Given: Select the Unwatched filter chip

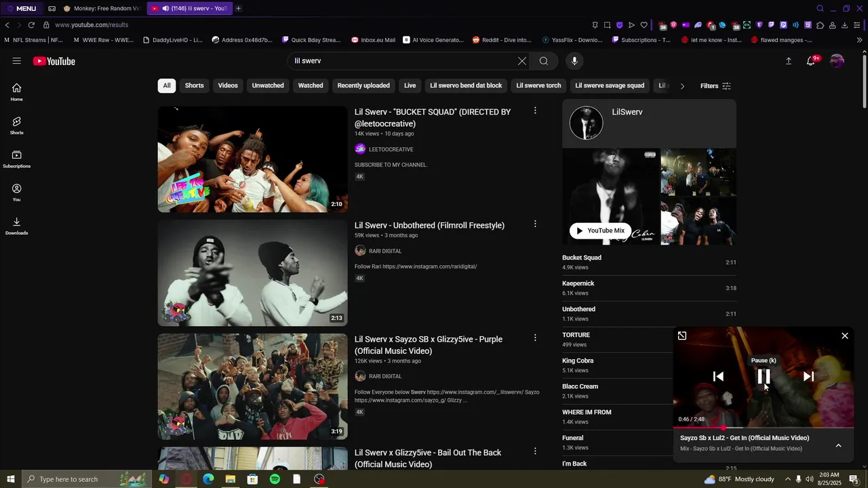Looking at the screenshot, I should tap(268, 85).
